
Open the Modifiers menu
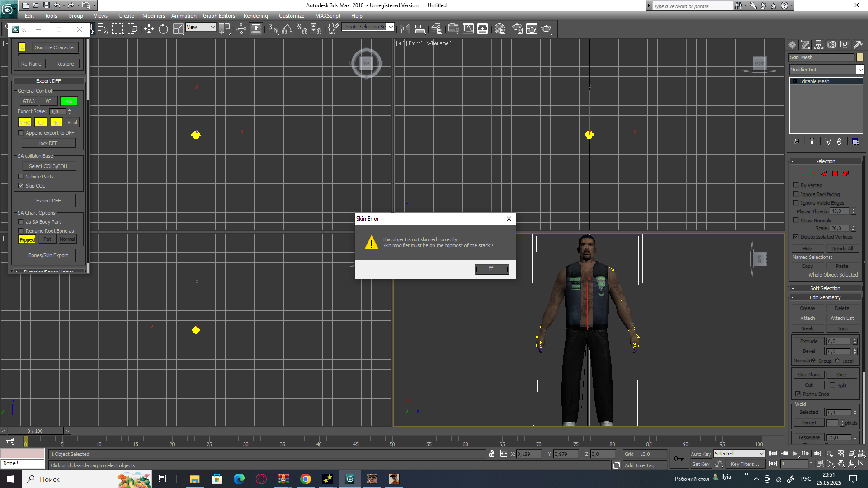(x=153, y=16)
